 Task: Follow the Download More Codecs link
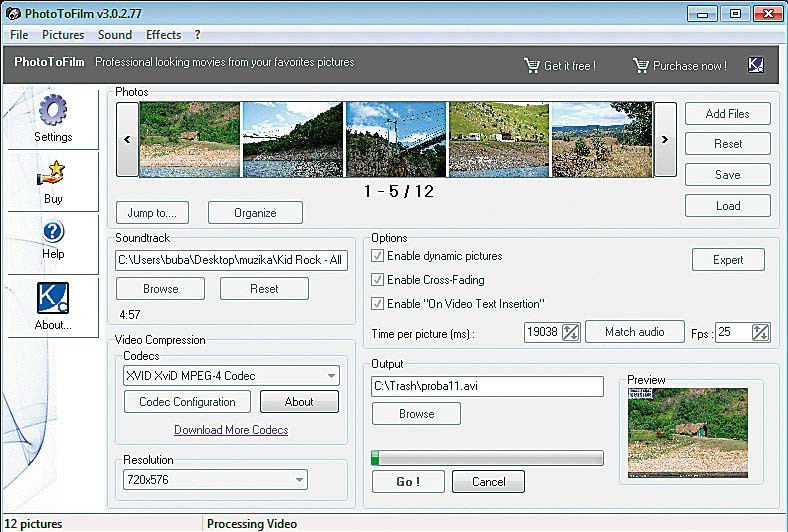point(231,430)
